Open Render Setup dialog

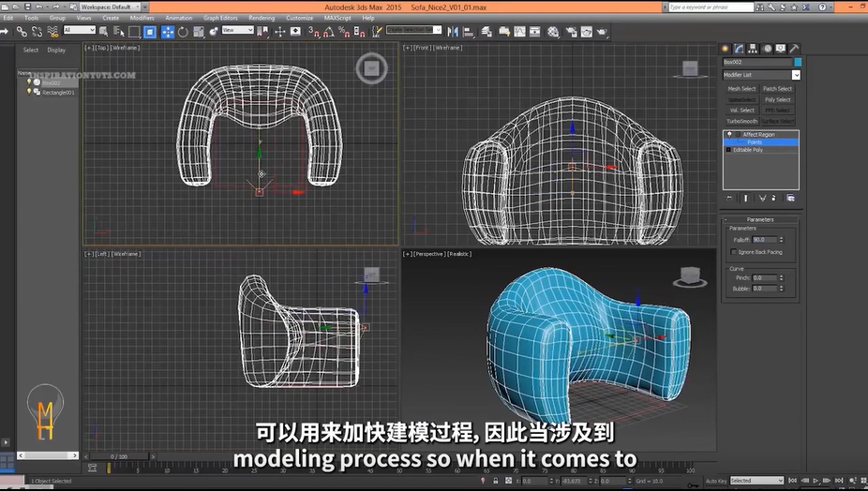[x=571, y=32]
